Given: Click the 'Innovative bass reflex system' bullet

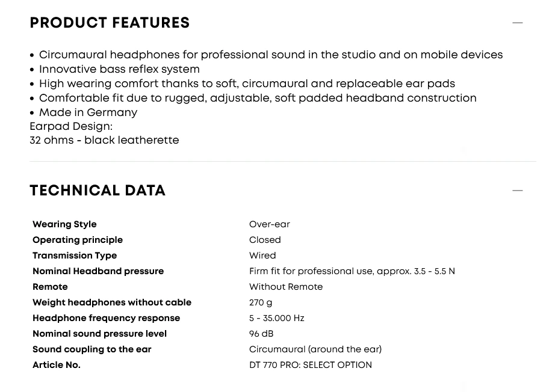Looking at the screenshot, I should pos(119,69).
